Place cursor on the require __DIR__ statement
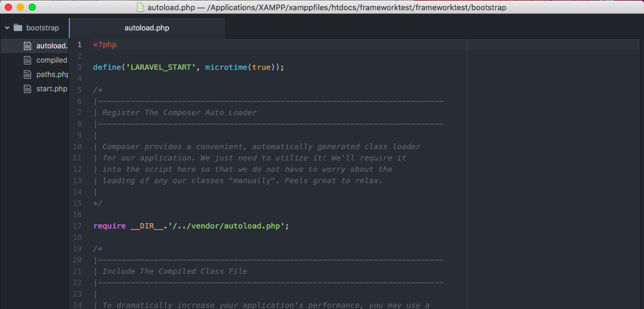This screenshot has height=309, width=644. click(191, 226)
